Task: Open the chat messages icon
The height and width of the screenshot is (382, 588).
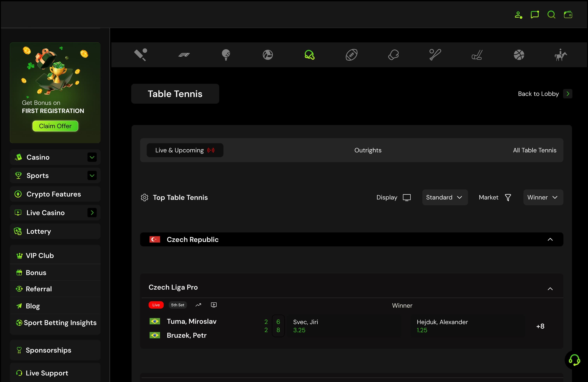Action: [535, 15]
